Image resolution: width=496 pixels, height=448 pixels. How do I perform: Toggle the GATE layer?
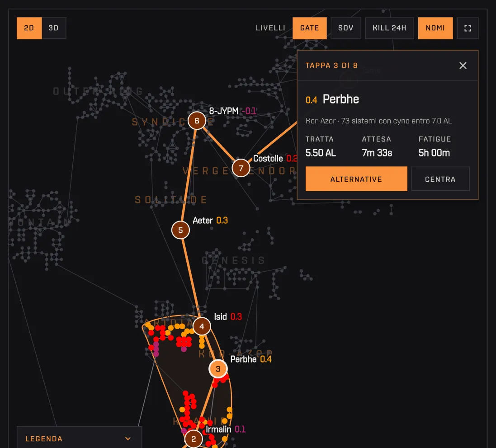(309, 28)
